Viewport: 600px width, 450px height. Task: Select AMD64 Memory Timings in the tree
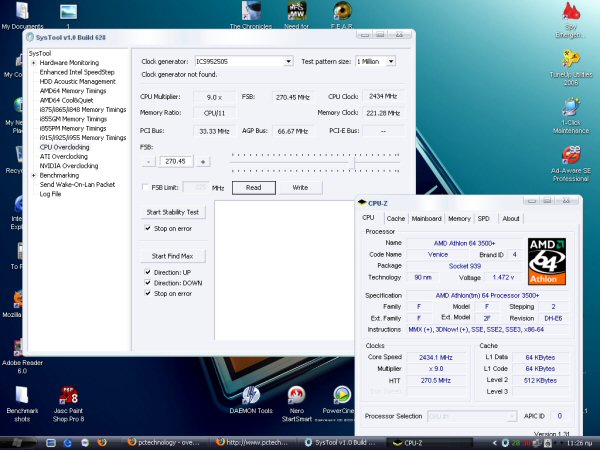73,91
